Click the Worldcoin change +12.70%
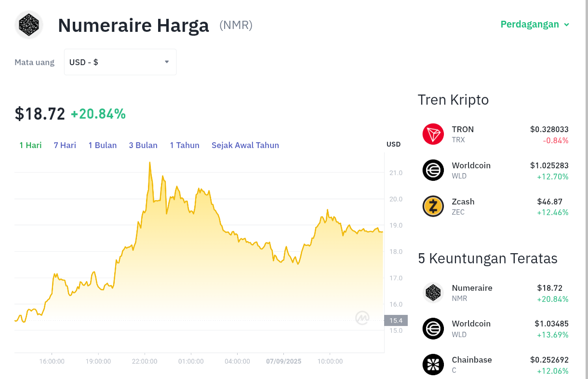 tap(553, 176)
